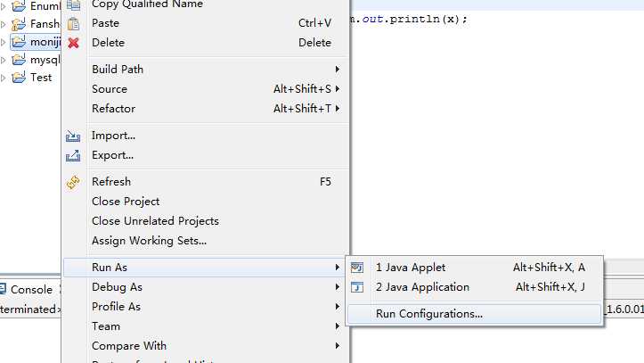Open the Debug As submenu arrow
The image size is (644, 363).
[338, 287]
